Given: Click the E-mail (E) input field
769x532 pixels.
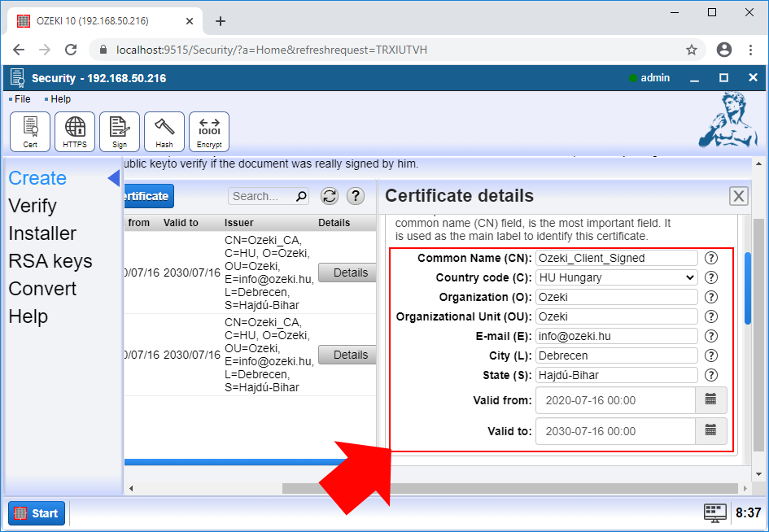Looking at the screenshot, I should [617, 336].
